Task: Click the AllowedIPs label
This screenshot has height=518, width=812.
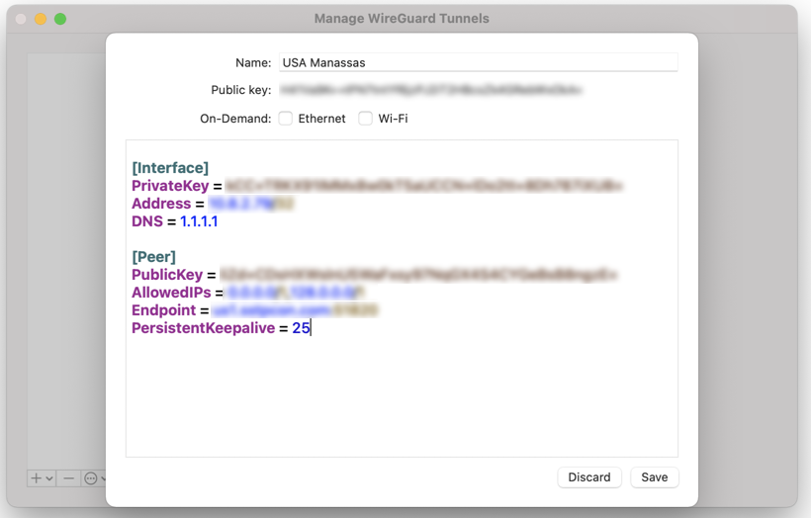Action: click(171, 293)
